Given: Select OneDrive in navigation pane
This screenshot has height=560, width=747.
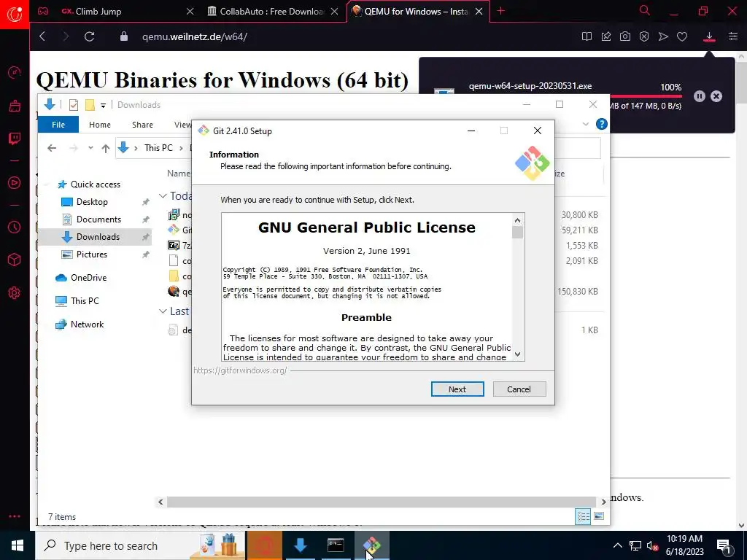Looking at the screenshot, I should (88, 278).
